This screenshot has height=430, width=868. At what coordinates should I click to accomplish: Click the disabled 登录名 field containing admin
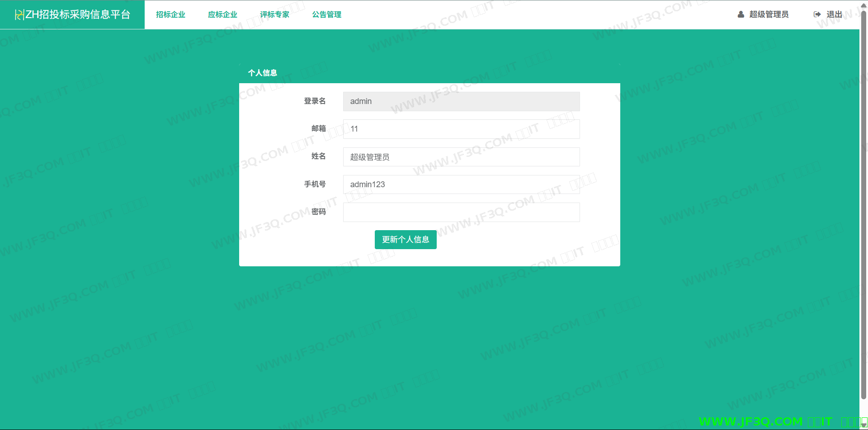coord(461,101)
